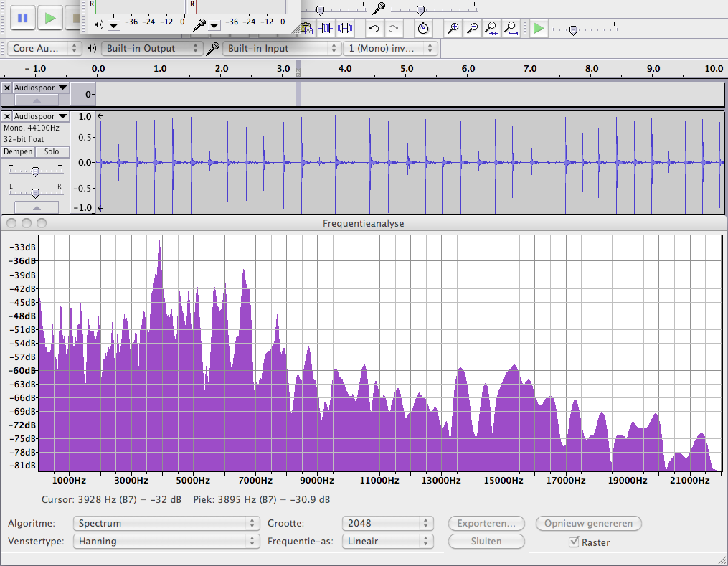This screenshot has height=566, width=728.
Task: Expand the Built-in Input device dropdown
Action: tap(281, 48)
